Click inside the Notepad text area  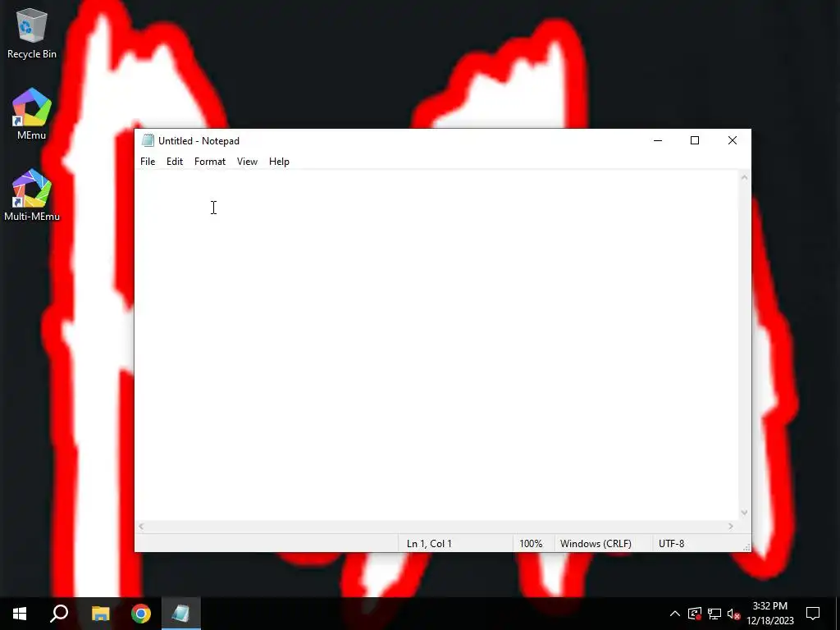click(x=436, y=345)
